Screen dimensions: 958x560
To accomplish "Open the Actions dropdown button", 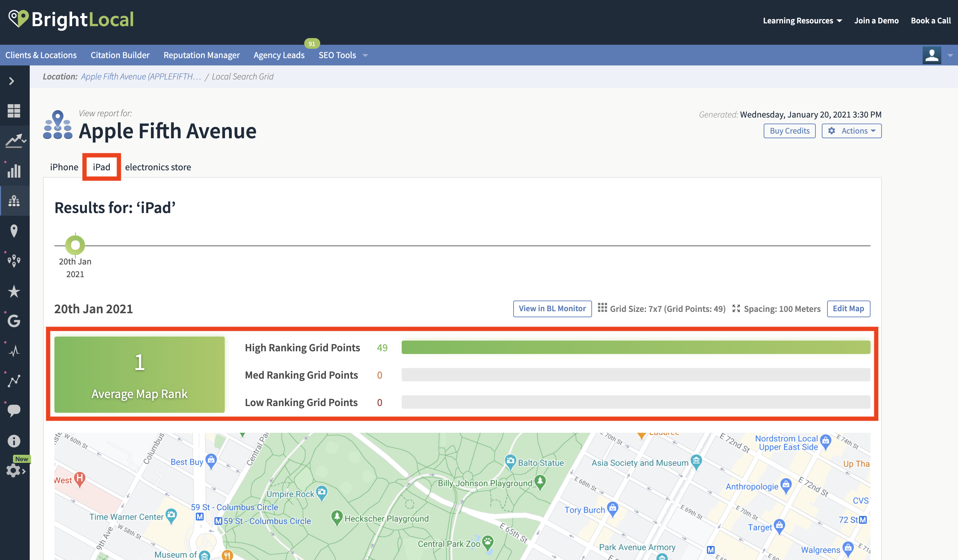I will pos(851,131).
